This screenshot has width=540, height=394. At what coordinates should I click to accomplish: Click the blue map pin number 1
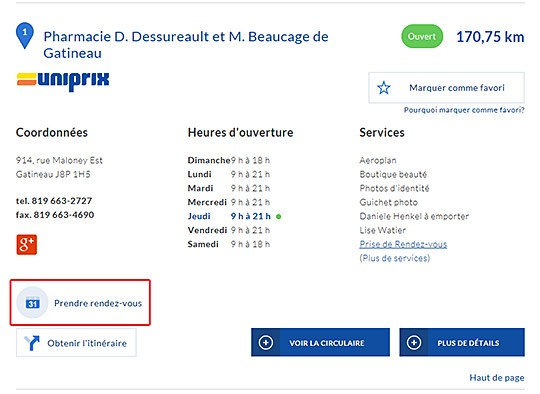25,35
